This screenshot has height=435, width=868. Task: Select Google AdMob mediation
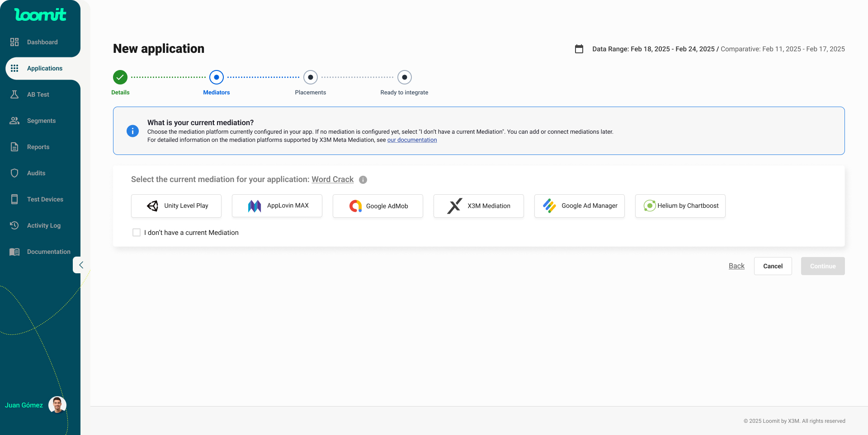[378, 206]
